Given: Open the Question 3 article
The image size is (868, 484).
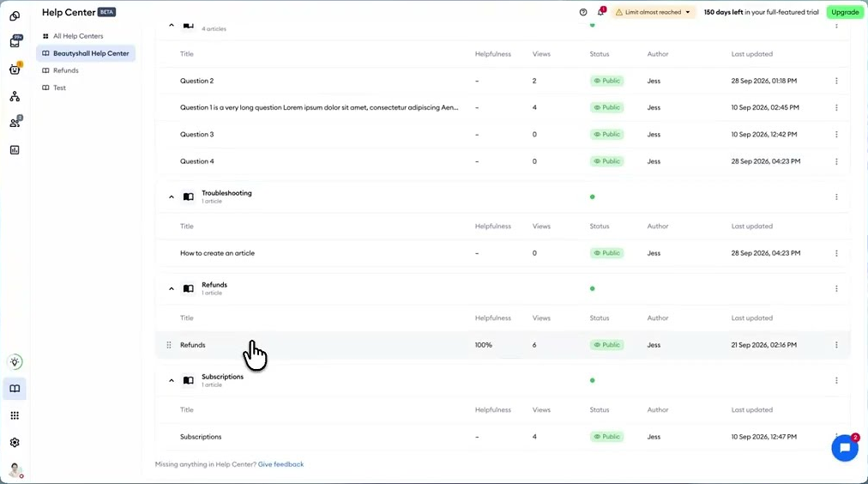Looking at the screenshot, I should [196, 135].
